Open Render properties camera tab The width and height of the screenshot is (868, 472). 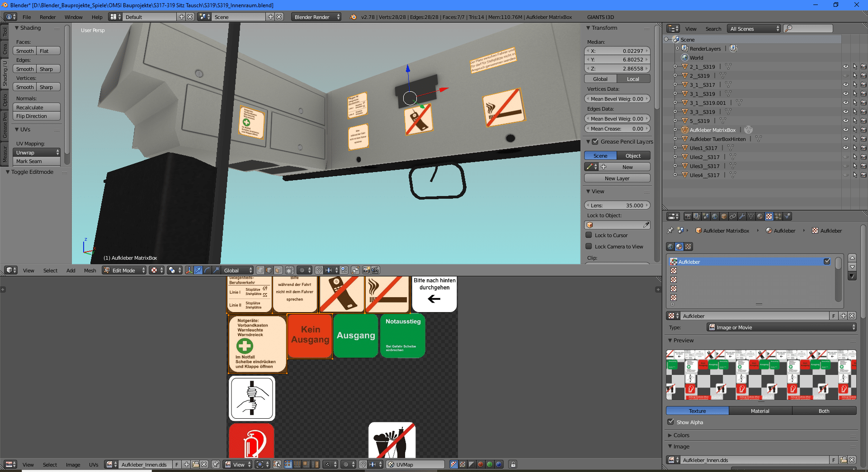tap(688, 216)
